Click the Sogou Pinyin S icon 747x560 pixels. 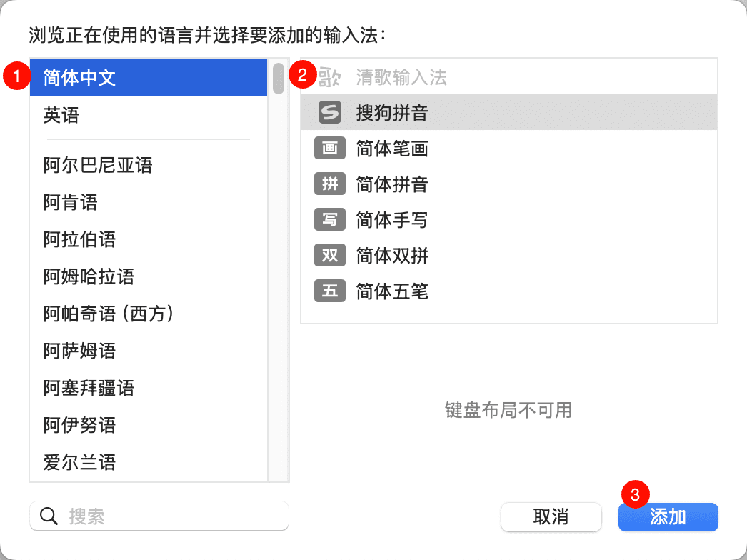pos(329,113)
